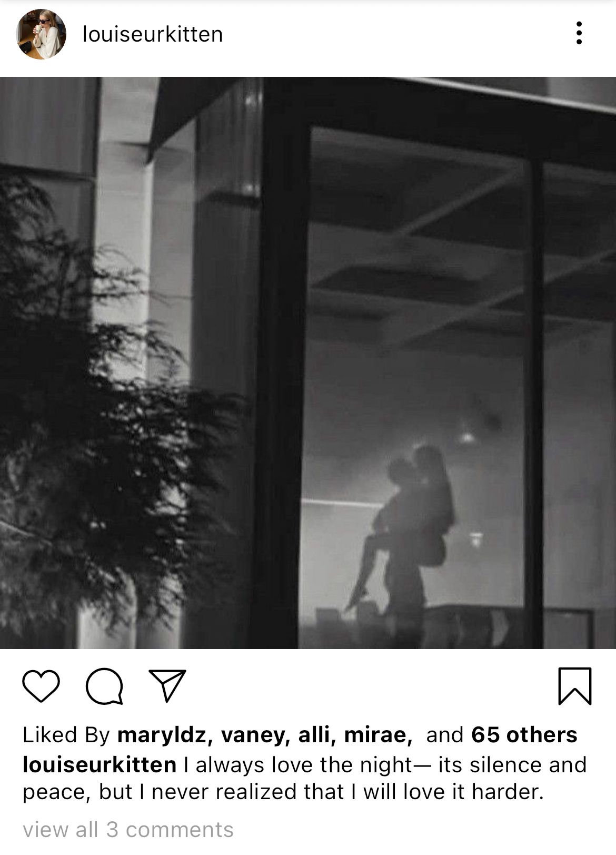This screenshot has width=616, height=855.
Task: Tap the bold louiseurkitten name in caption
Action: tap(100, 765)
